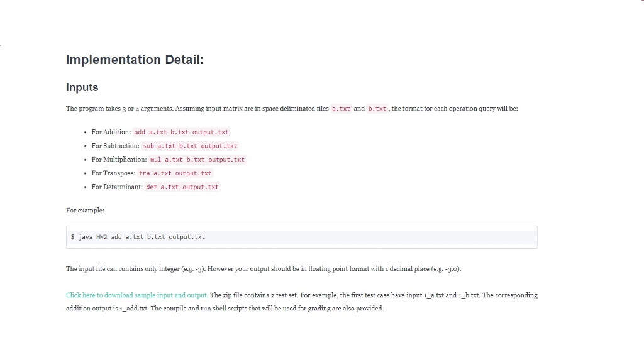The height and width of the screenshot is (362, 644).
Task: Click the 'For example:' text
Action: pos(85,210)
